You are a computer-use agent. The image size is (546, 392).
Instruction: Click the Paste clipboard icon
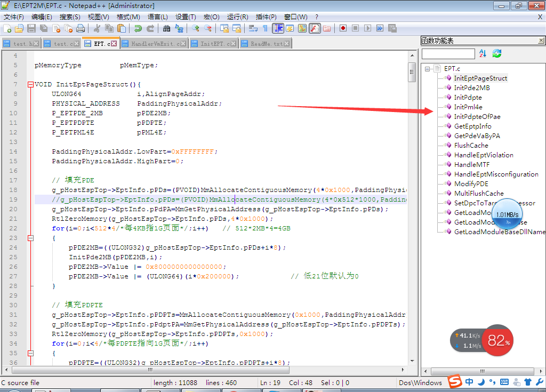(x=122, y=29)
